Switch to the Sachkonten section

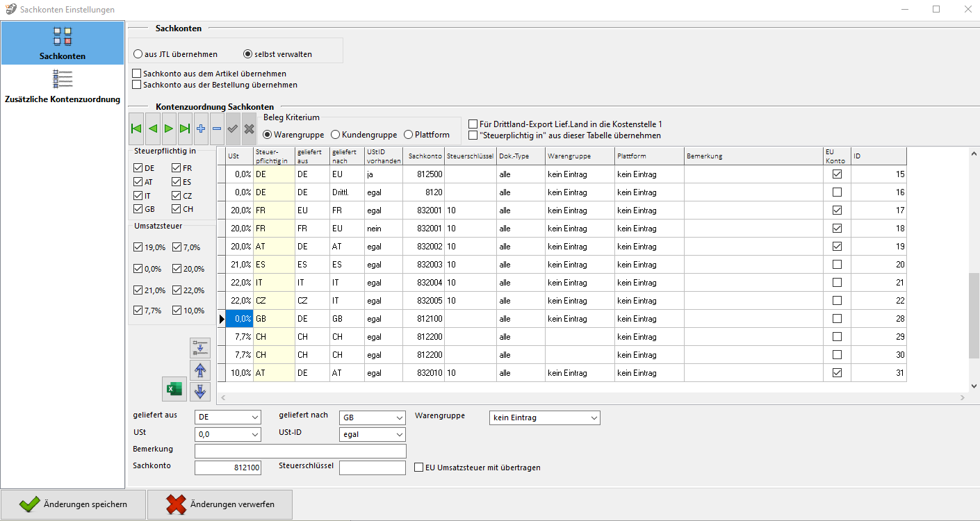63,43
